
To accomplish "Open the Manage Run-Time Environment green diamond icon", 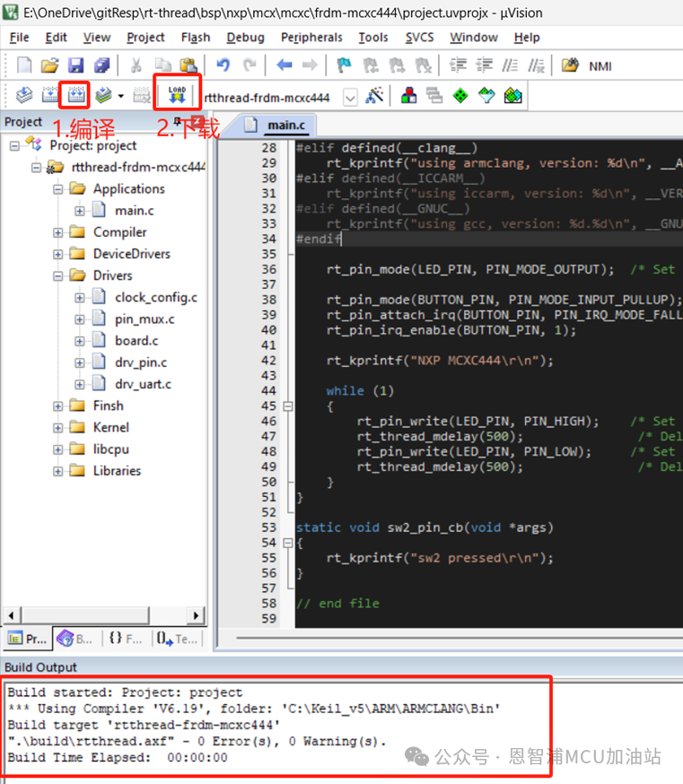I will pos(460,96).
